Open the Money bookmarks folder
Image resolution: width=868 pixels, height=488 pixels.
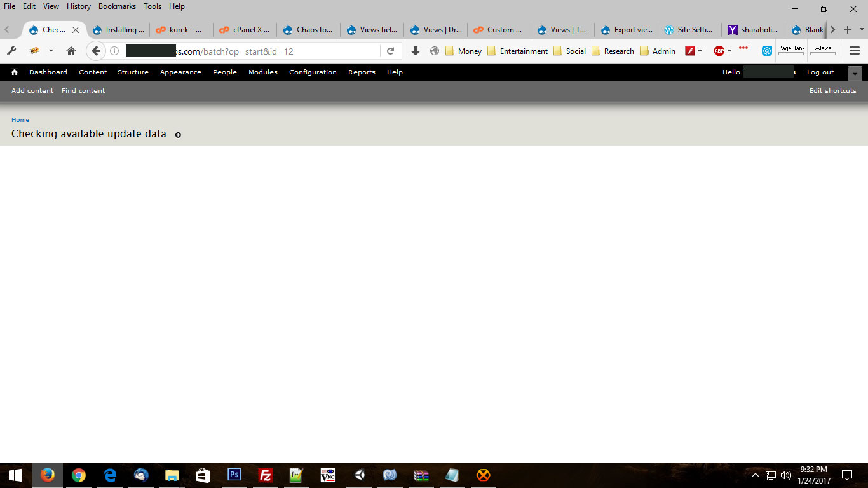[463, 51]
